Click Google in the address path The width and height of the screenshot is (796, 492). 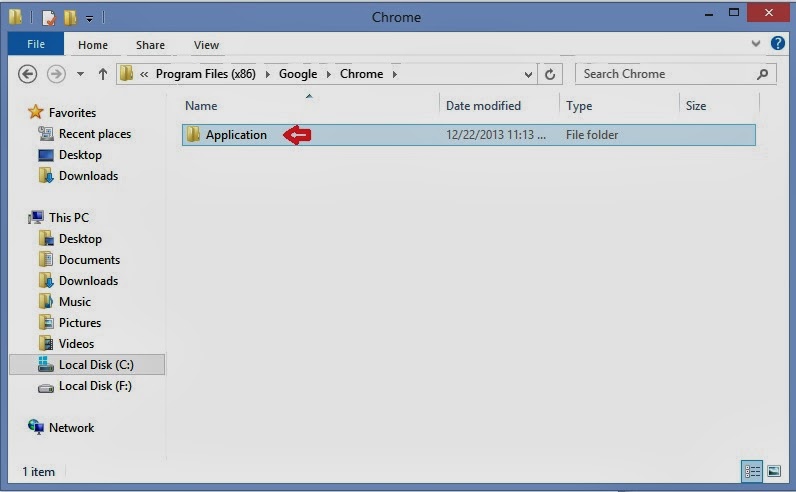click(298, 74)
